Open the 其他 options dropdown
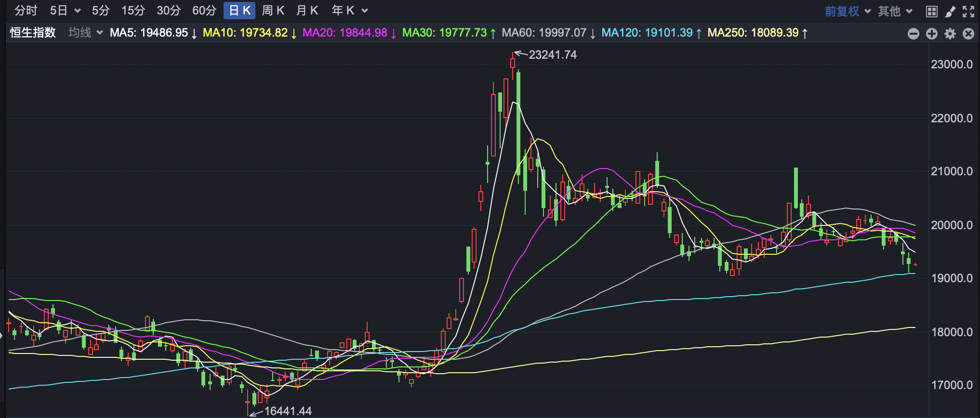This screenshot has height=418, width=980. coord(895,11)
